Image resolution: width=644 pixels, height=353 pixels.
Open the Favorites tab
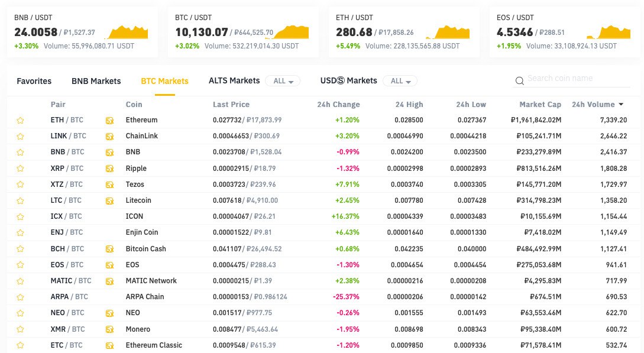pyautogui.click(x=34, y=81)
